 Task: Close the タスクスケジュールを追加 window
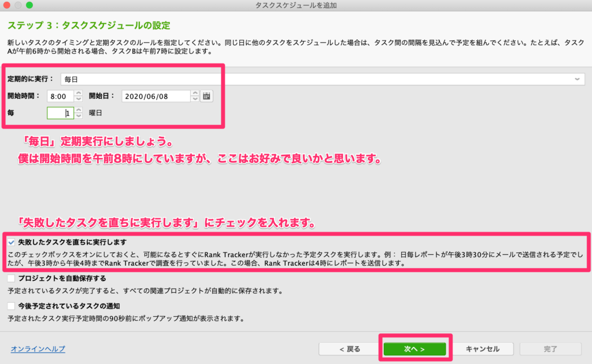tap(8, 5)
